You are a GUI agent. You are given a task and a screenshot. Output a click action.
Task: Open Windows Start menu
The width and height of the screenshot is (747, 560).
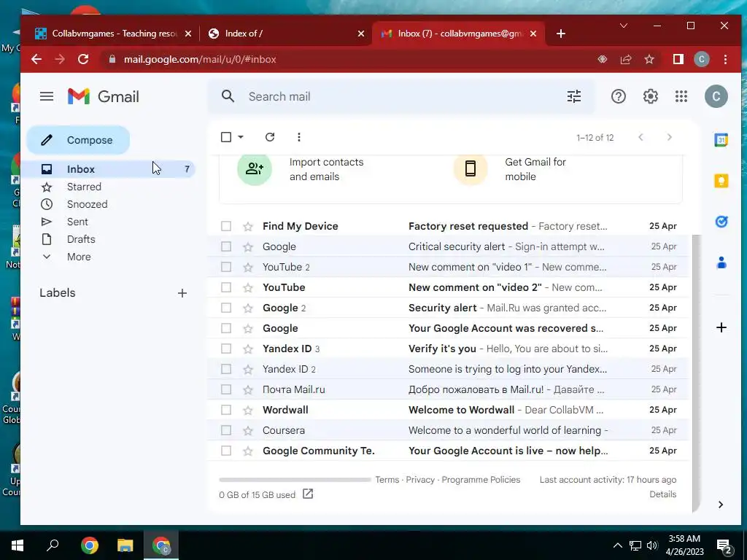tap(18, 545)
